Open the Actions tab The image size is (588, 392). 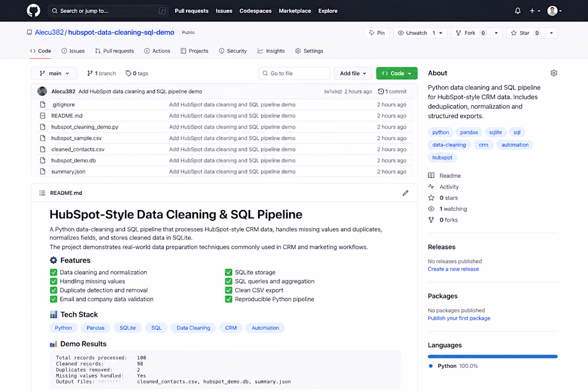[x=157, y=51]
